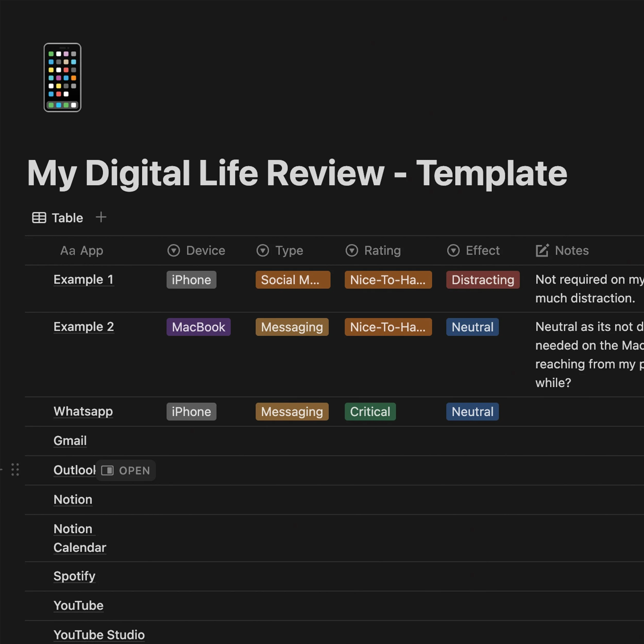Click the App column header
Viewport: 644px width, 644px height.
[82, 250]
